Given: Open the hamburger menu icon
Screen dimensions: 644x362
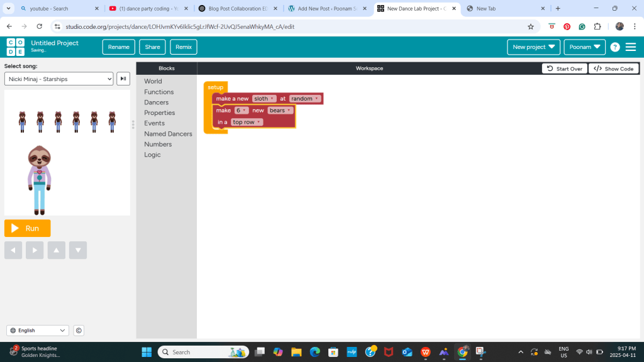Looking at the screenshot, I should point(630,47).
